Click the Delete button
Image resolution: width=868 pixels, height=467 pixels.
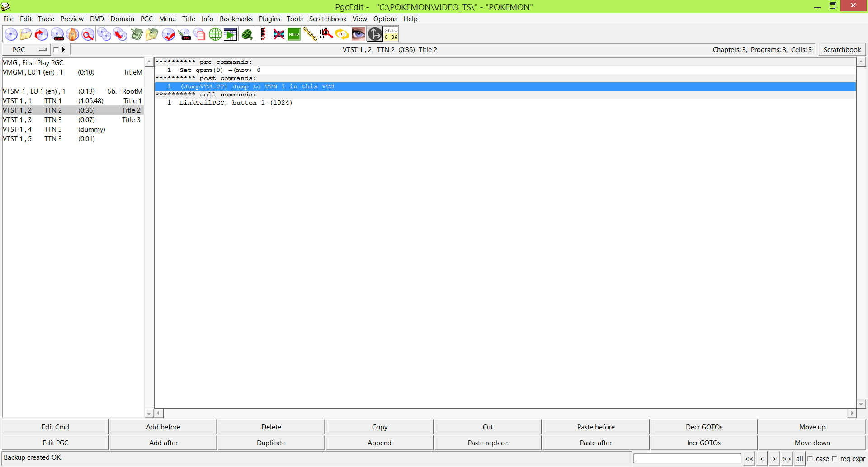pyautogui.click(x=271, y=427)
